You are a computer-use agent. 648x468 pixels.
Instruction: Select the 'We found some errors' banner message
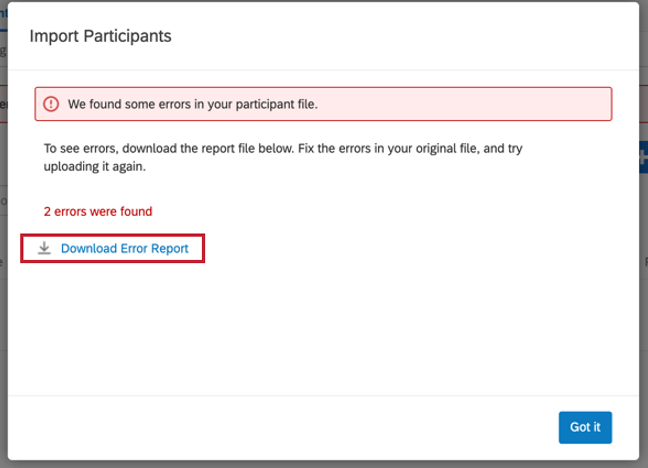[x=192, y=104]
